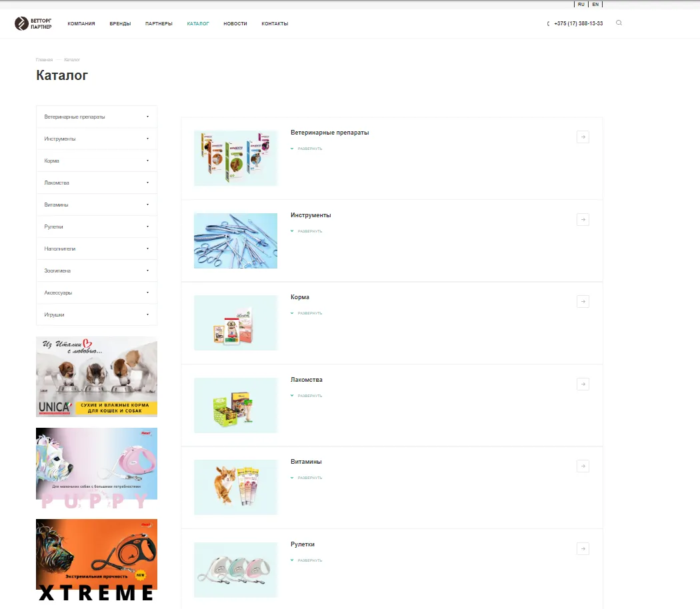Call the +375 (17) 388-13-33 number
This screenshot has width=700, height=609.
click(x=578, y=24)
